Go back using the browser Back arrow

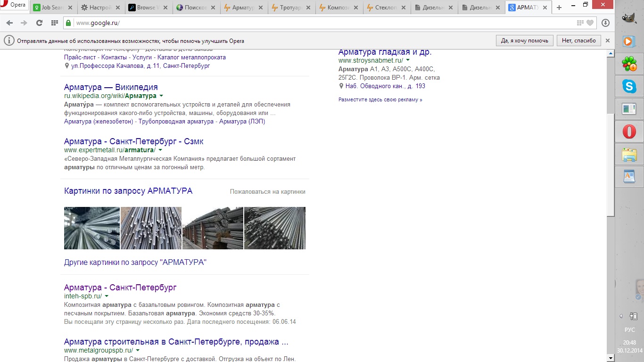(9, 23)
